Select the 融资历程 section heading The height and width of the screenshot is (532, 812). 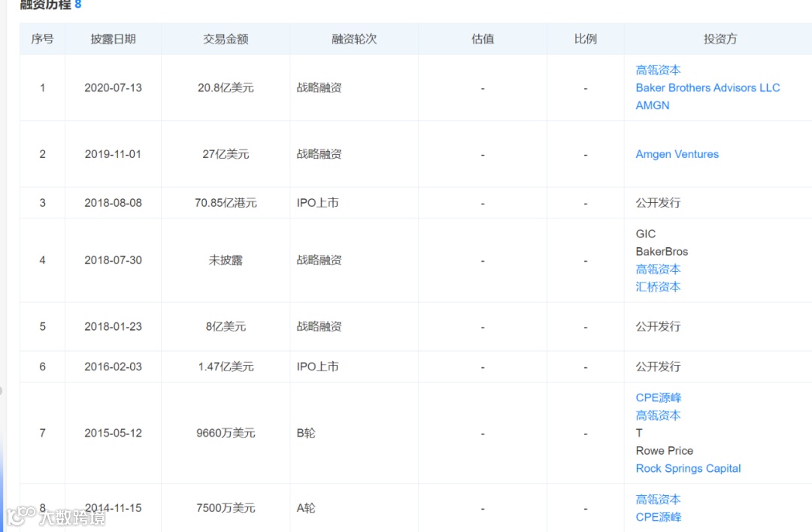[x=46, y=5]
